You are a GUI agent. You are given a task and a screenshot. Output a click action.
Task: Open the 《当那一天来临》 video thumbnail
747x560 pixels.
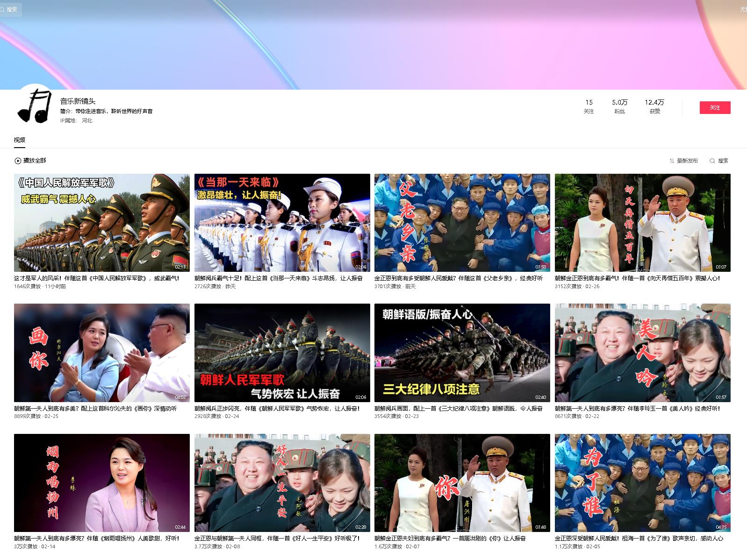pos(282,223)
